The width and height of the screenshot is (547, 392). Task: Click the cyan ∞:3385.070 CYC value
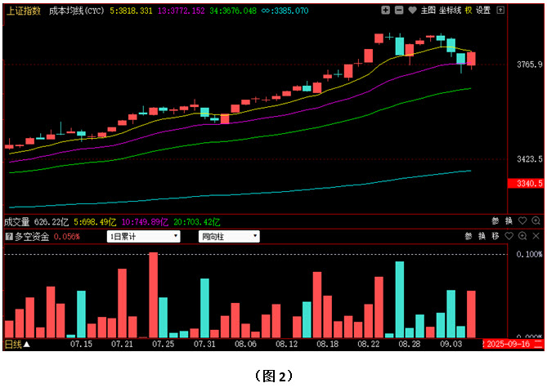[285, 11]
